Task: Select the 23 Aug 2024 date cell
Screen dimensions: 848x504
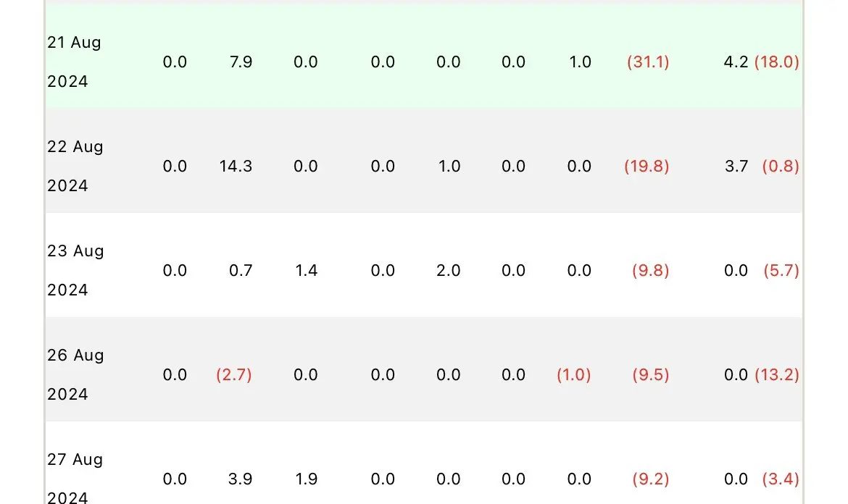Action: pyautogui.click(x=75, y=270)
